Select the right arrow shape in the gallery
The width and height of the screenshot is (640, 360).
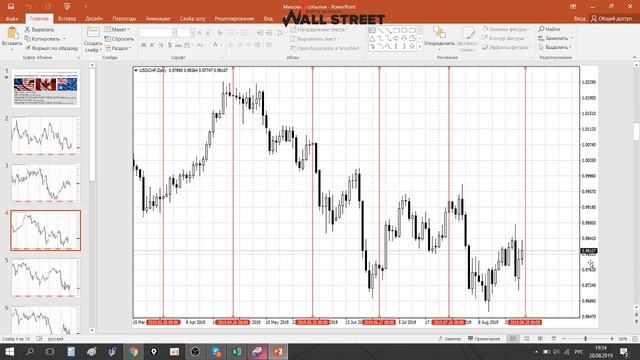tap(396, 38)
